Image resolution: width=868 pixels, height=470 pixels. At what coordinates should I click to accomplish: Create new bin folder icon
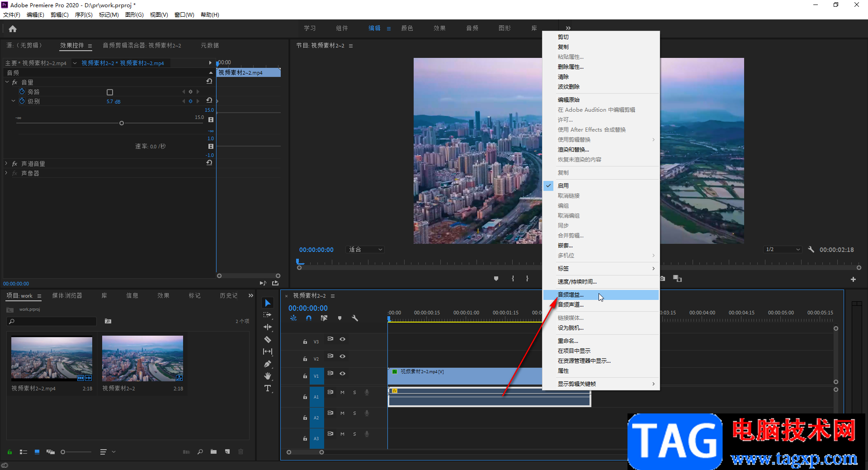point(213,451)
